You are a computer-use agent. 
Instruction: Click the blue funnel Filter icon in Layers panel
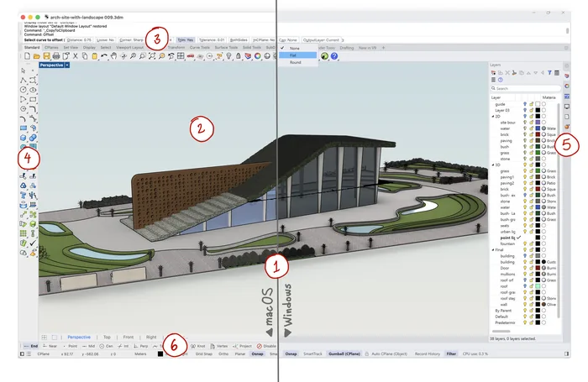[x=549, y=73]
